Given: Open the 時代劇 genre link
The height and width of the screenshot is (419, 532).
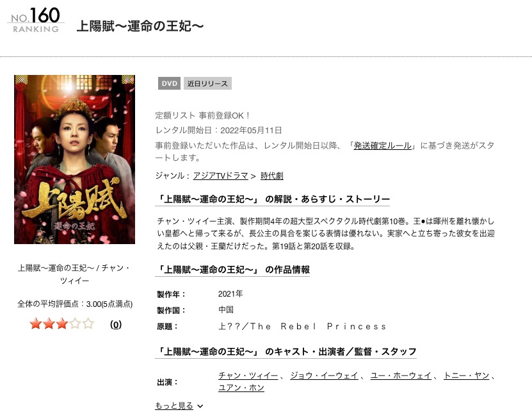Looking at the screenshot, I should click(x=272, y=176).
